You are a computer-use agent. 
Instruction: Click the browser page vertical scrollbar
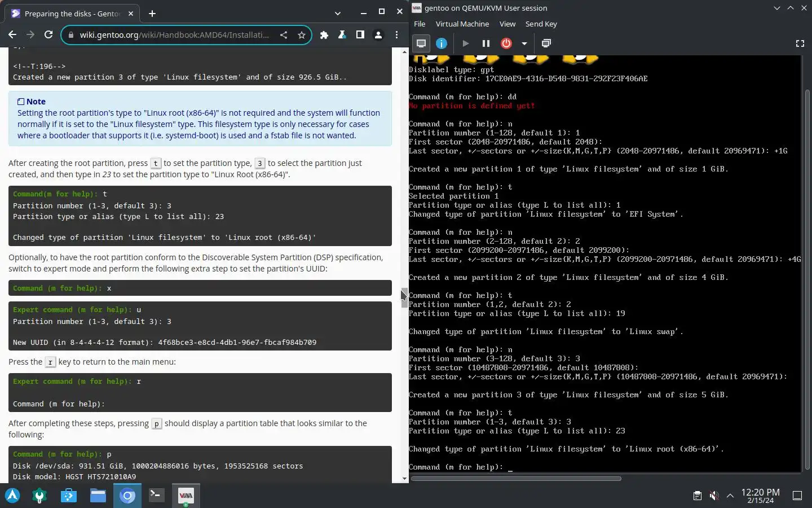coord(404,297)
